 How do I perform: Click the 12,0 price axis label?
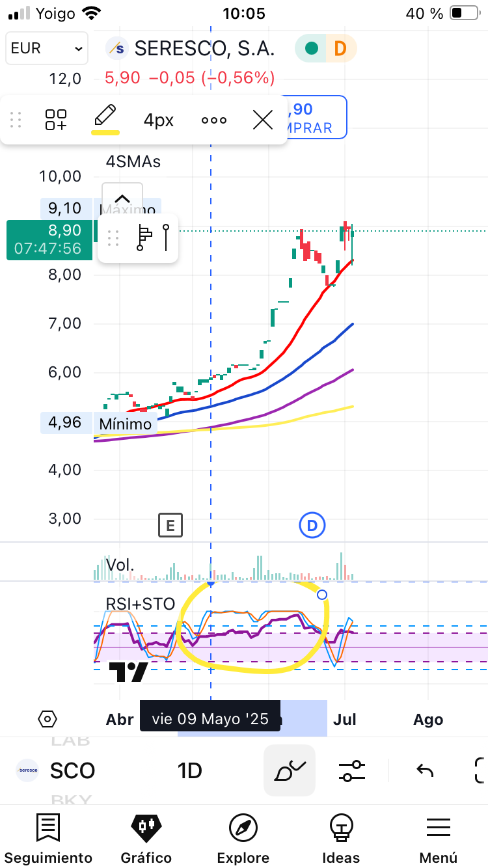click(65, 79)
